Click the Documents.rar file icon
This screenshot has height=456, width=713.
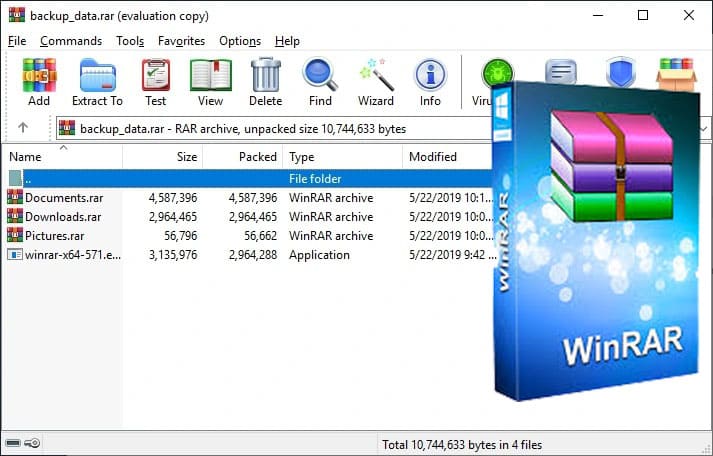point(15,197)
